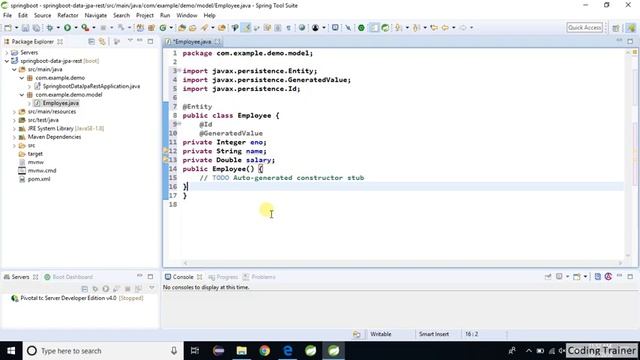The height and width of the screenshot is (360, 640).
Task: Open the New file dropdown arrow
Action: point(16,28)
